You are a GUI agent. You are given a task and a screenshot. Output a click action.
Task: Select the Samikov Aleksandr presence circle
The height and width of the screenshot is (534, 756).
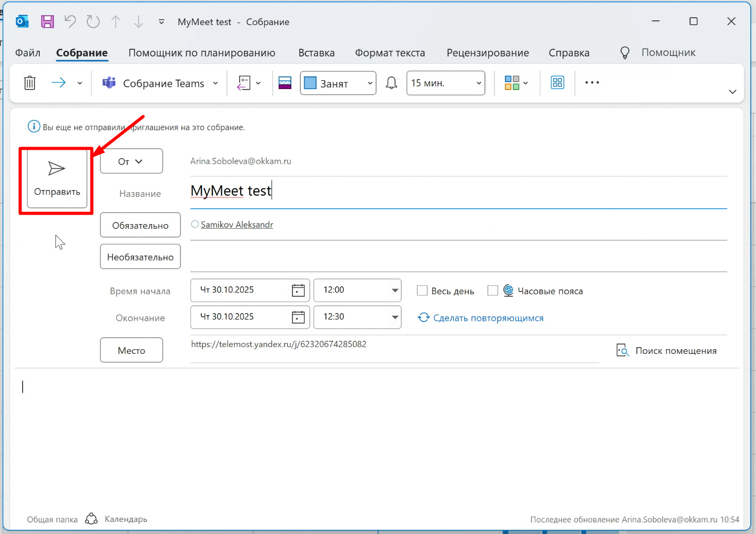click(x=195, y=225)
